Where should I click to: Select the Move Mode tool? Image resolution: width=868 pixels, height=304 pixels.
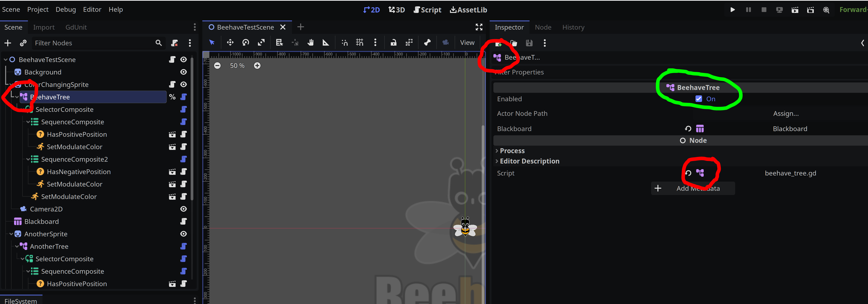point(230,43)
